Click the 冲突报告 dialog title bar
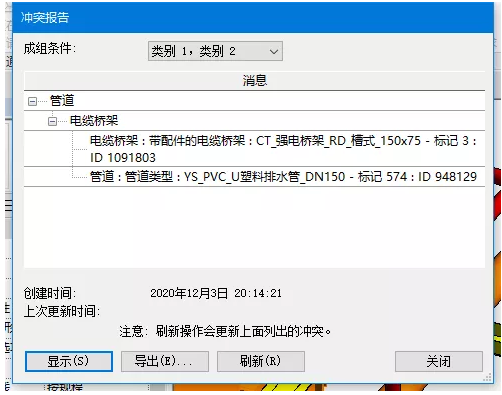The width and height of the screenshot is (502, 395). tap(253, 18)
